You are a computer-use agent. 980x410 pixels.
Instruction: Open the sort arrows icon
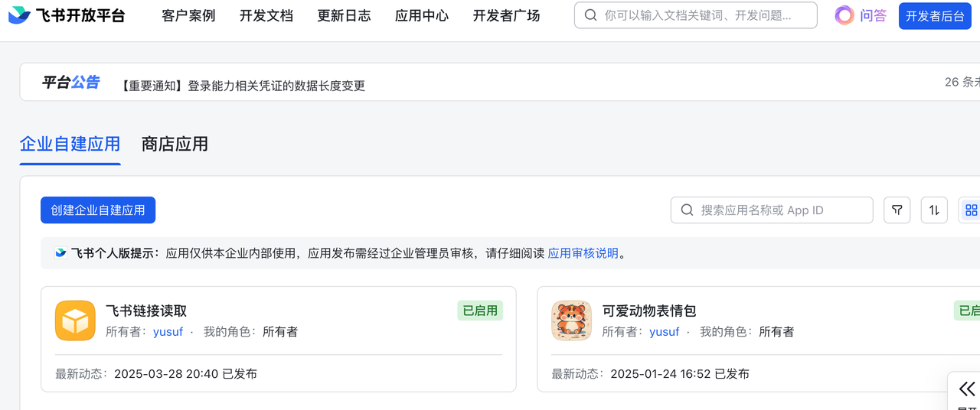tap(934, 210)
